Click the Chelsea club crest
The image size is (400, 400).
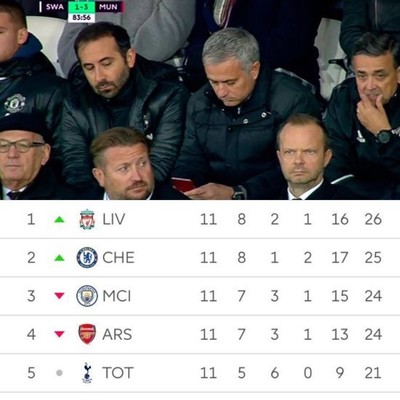point(87,258)
